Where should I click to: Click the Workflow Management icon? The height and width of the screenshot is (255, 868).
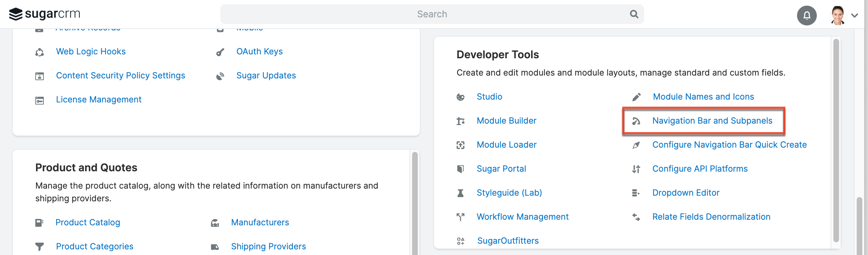click(x=460, y=217)
